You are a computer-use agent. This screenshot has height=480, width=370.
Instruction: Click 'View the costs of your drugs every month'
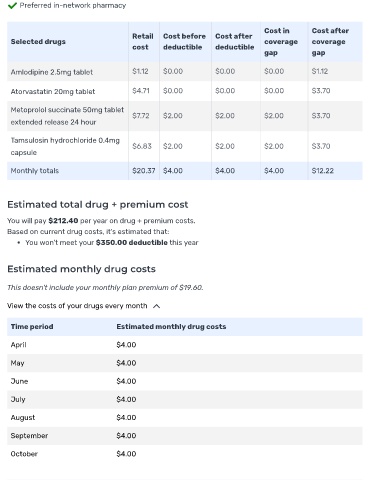click(77, 306)
